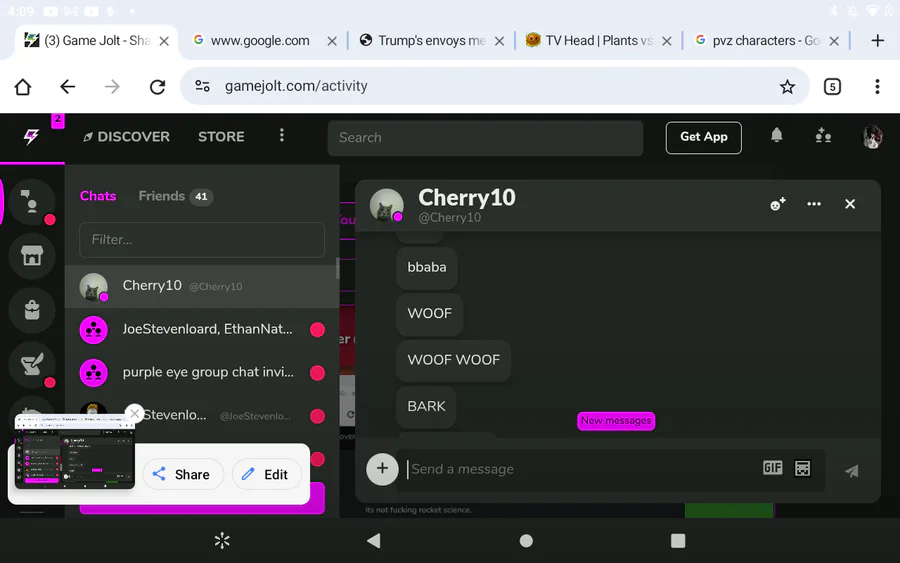The image size is (900, 563).
Task: Open the shop storefront sidebar icon
Action: pos(32,255)
